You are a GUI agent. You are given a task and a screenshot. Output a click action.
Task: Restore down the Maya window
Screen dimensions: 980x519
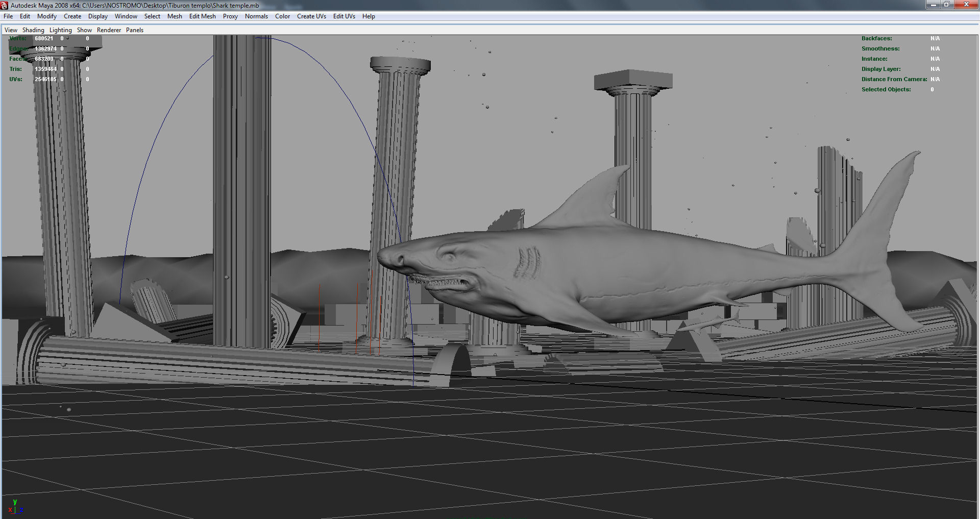(947, 5)
